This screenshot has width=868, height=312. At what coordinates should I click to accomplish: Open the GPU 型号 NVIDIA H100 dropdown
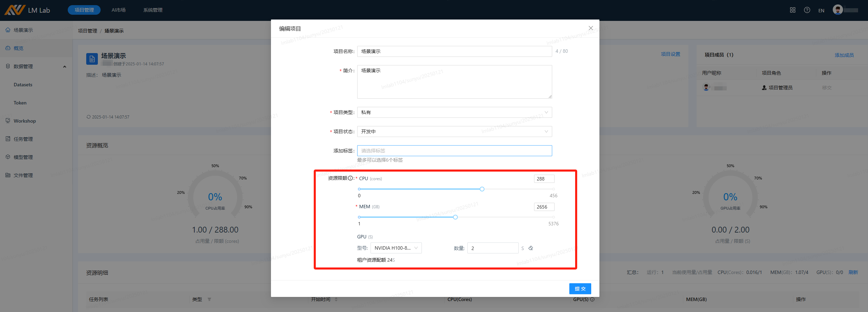point(396,248)
